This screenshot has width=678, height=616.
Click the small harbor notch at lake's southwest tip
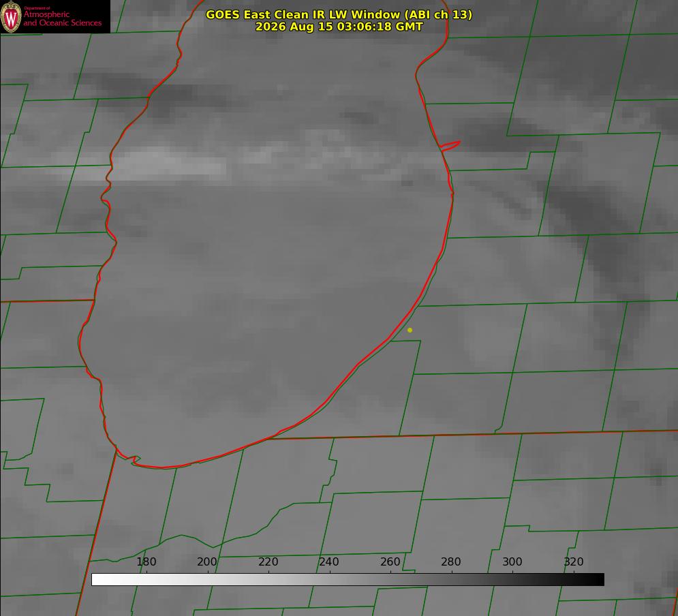[x=135, y=460]
